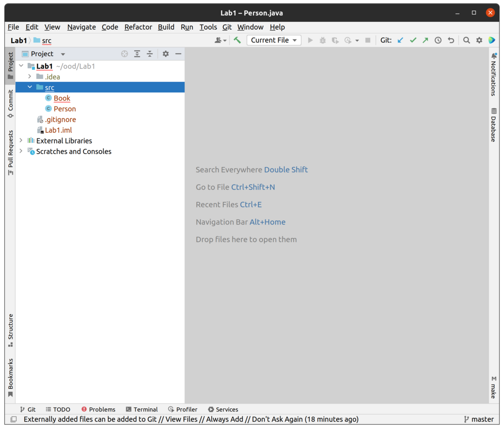504x429 pixels.
Task: Select the Person class file
Action: click(x=64, y=109)
